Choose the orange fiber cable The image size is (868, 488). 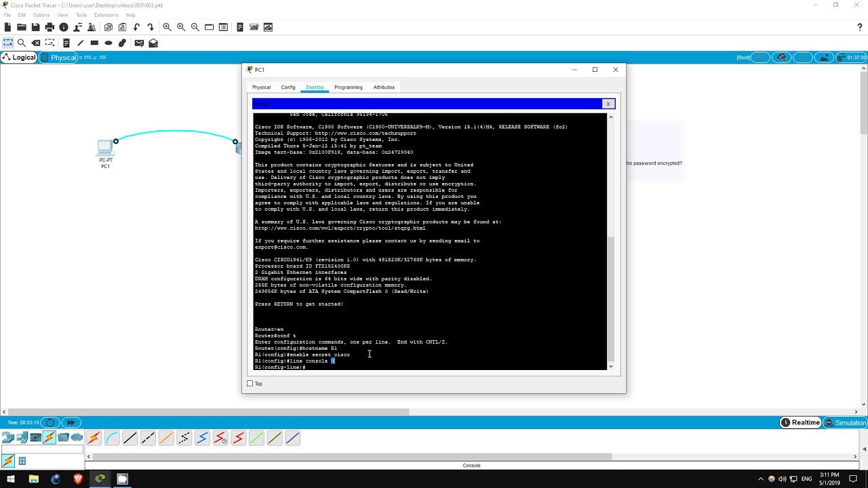(x=166, y=439)
